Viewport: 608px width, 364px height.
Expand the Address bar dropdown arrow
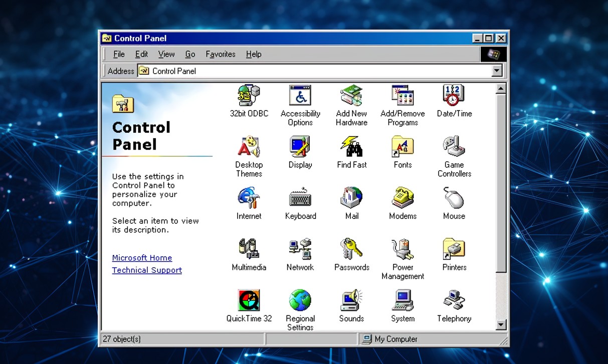[x=497, y=71]
